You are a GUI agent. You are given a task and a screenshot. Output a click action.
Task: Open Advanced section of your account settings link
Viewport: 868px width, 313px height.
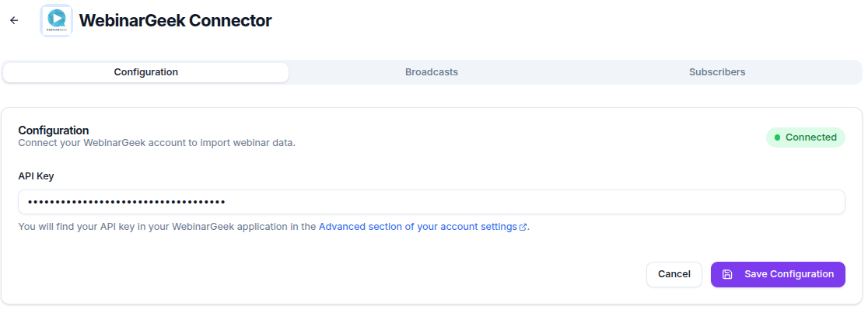(423, 227)
